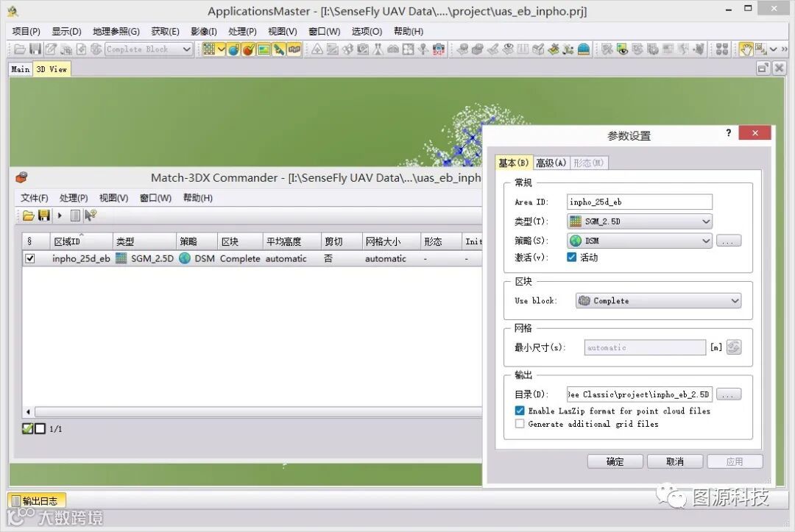Toggle checkbox for inpho_25d_eb row
The width and height of the screenshot is (795, 532).
30,258
